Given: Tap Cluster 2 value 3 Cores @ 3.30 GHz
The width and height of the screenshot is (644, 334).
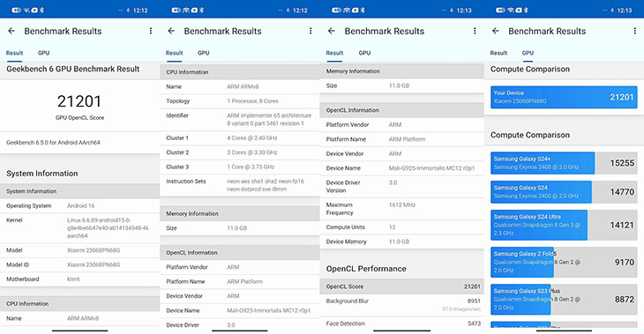Looking at the screenshot, I should (x=251, y=152).
